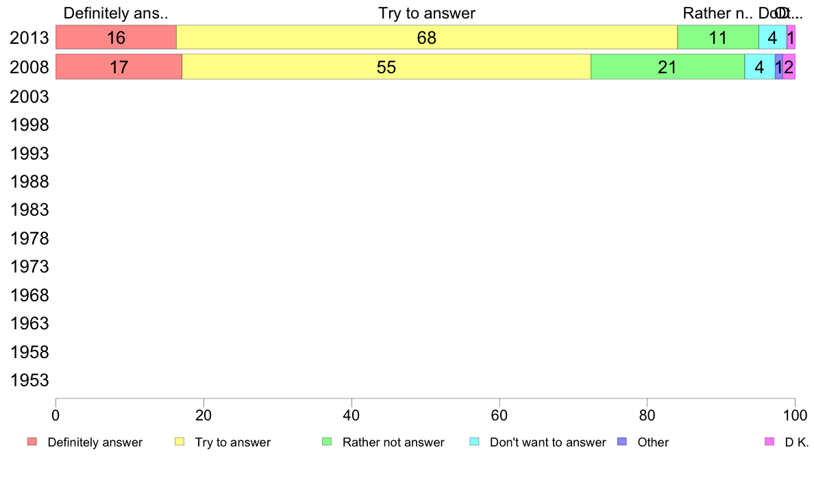Click the Definitely ans.. header label
The width and height of the screenshot is (814, 504).
point(116,13)
